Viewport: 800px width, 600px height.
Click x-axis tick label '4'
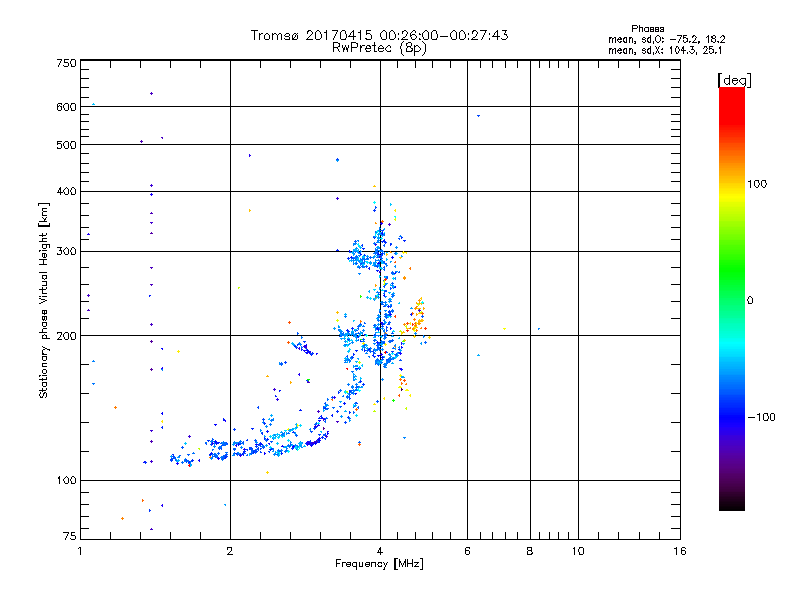(x=380, y=551)
